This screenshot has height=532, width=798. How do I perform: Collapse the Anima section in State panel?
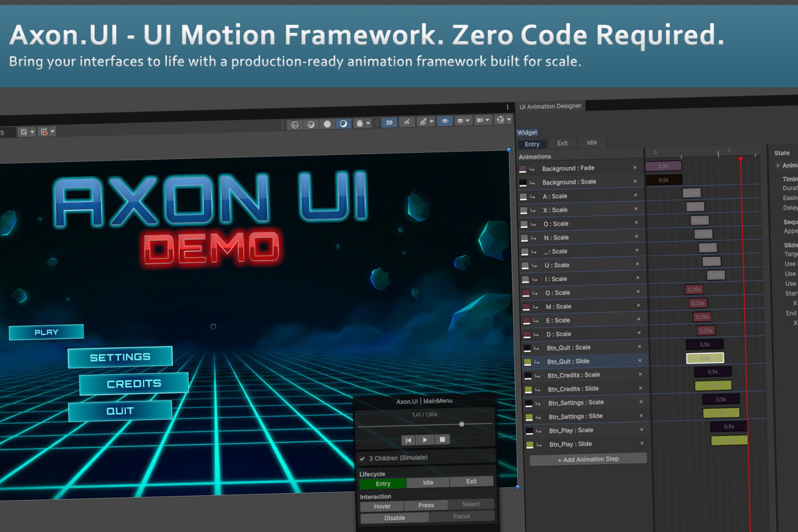click(778, 166)
